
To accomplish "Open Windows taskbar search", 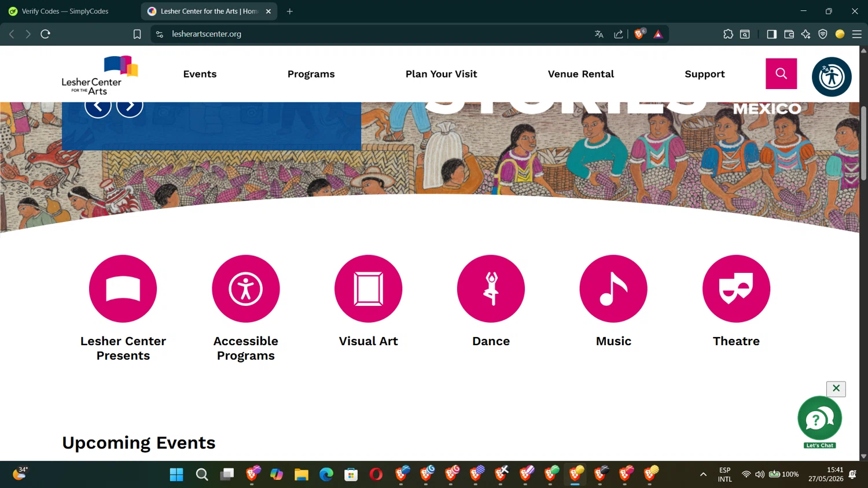I will coord(202,475).
